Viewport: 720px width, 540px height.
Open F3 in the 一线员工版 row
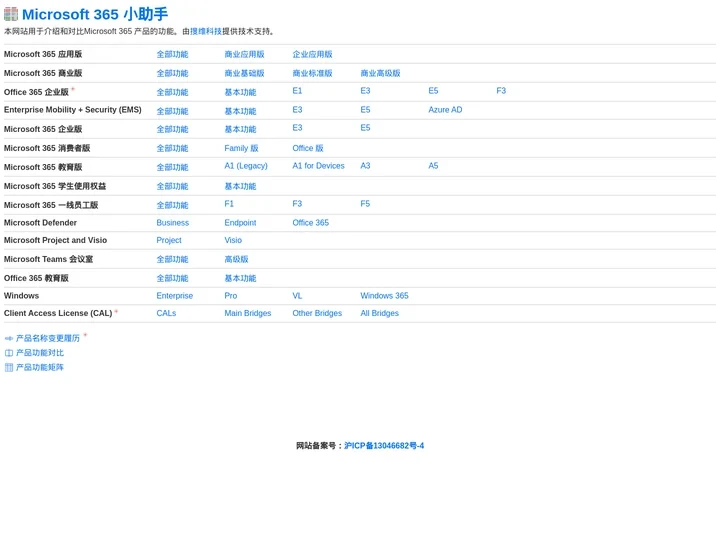coord(297,204)
